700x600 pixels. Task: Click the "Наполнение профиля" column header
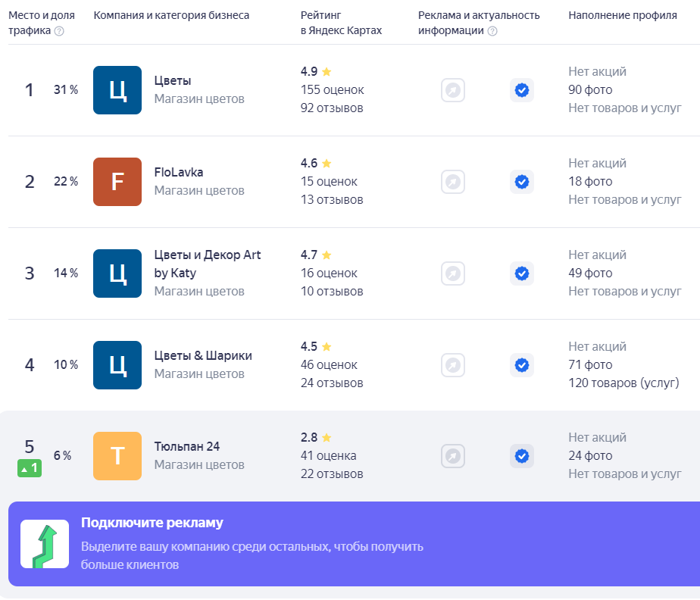click(x=623, y=15)
